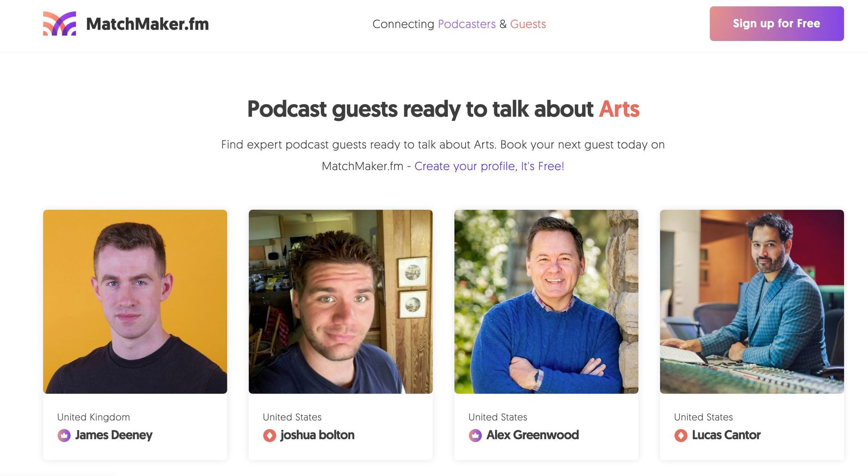Click the orange Arts topic word in heading
This screenshot has width=868, height=476.
[619, 108]
